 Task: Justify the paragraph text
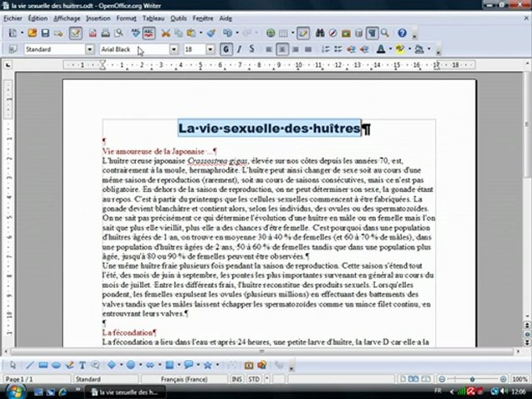[x=308, y=49]
